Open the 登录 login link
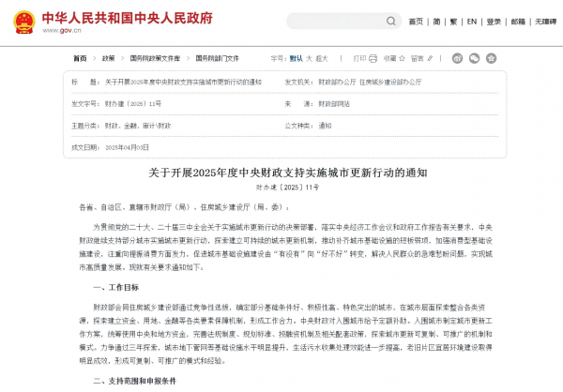Image resolution: width=563 pixels, height=392 pixels. (x=494, y=22)
